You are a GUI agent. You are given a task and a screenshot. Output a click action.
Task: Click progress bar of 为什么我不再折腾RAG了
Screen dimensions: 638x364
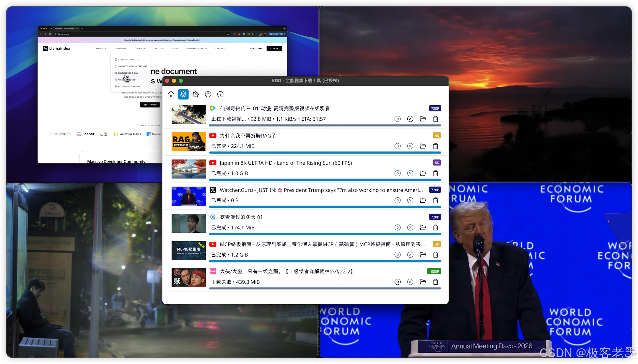(325, 153)
